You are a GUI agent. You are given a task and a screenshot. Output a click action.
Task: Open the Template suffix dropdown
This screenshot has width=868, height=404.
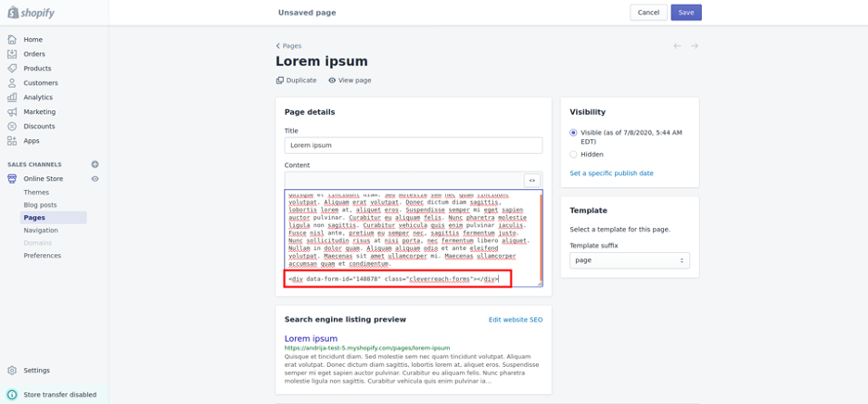pos(629,260)
